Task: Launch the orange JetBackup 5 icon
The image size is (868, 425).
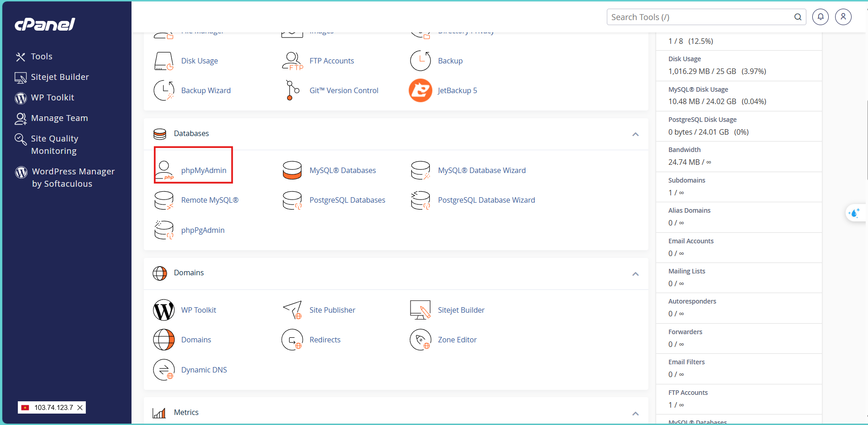Action: (x=421, y=90)
